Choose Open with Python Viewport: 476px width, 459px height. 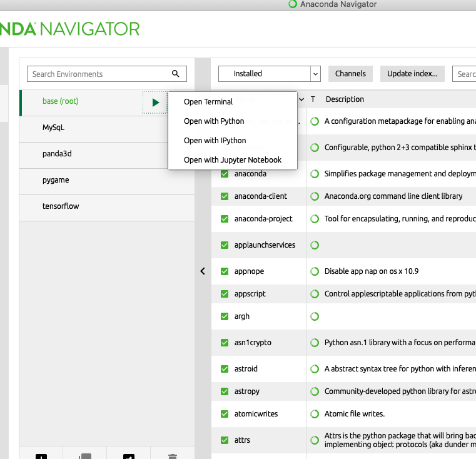tap(233, 121)
